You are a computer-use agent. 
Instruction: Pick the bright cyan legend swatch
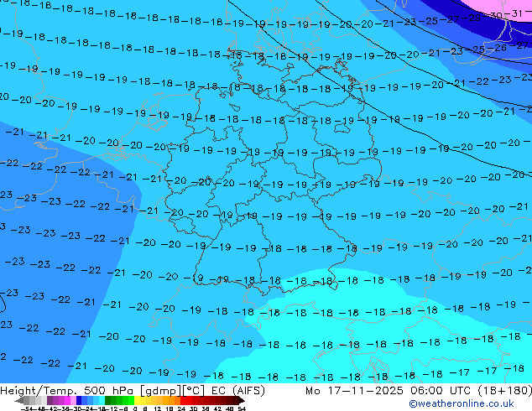(x=102, y=401)
